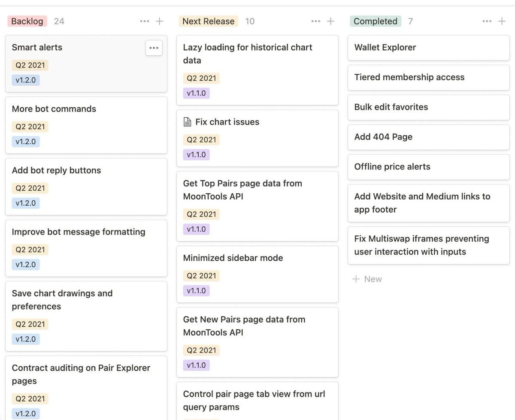Open the Tiered membership access card

(428, 77)
